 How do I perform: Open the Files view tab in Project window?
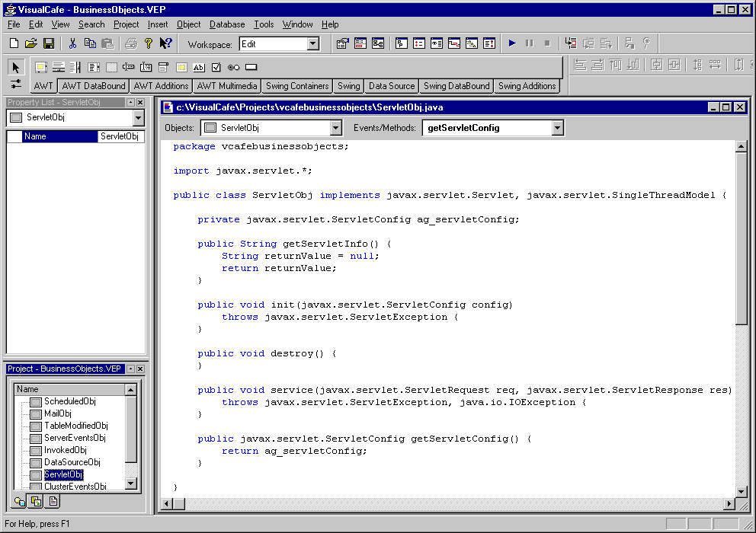click(x=53, y=502)
